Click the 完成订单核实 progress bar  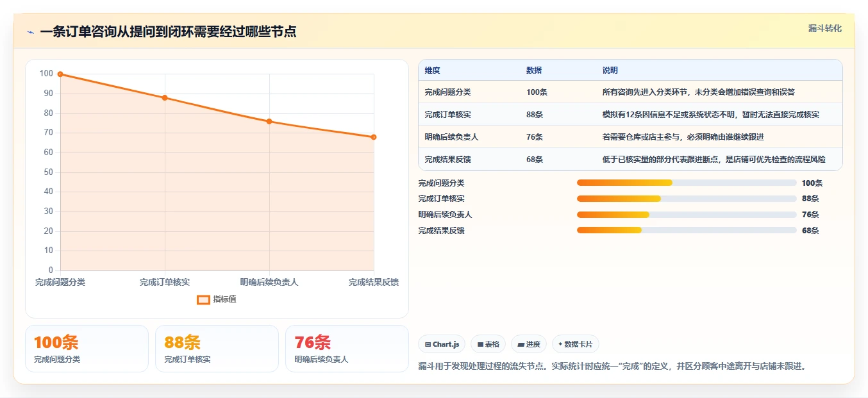coord(687,199)
